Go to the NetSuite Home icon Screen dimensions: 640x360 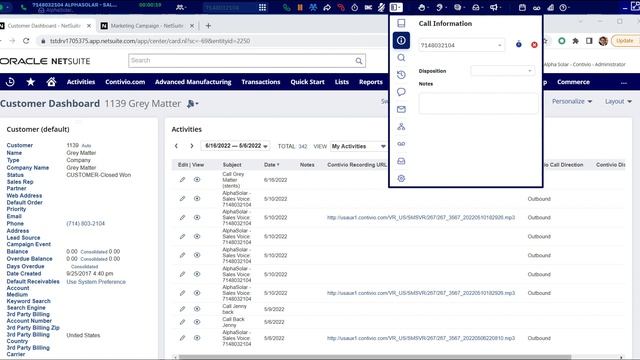(x=51, y=82)
